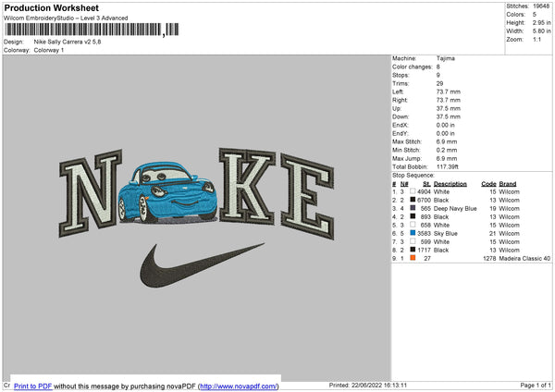Click the Left value 73.7 mm

pyautogui.click(x=449, y=92)
